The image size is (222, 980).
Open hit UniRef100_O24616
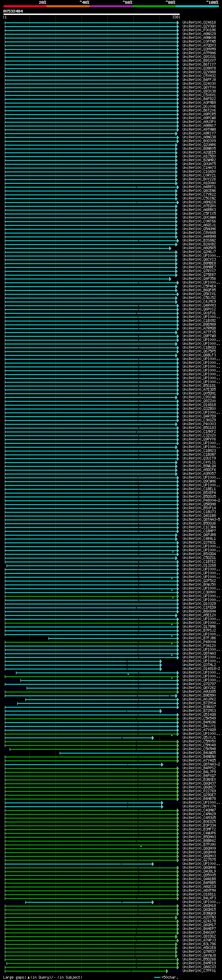[x=199, y=23]
